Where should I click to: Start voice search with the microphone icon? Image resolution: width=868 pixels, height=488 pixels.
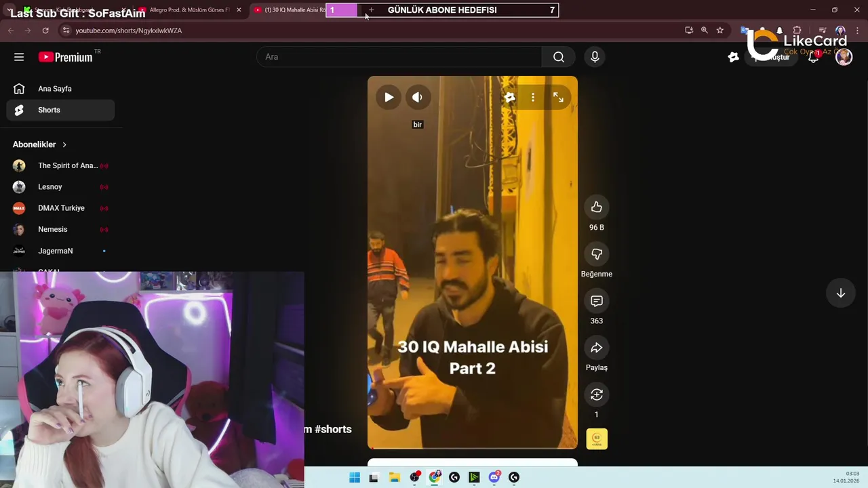[x=595, y=57]
